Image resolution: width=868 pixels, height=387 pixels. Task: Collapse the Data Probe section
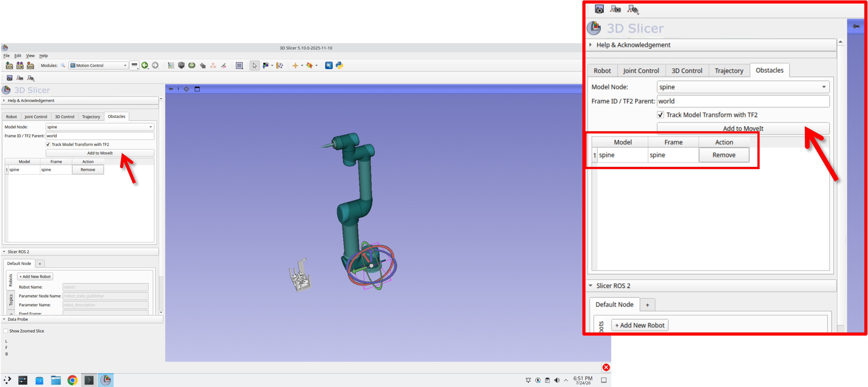click(82, 319)
